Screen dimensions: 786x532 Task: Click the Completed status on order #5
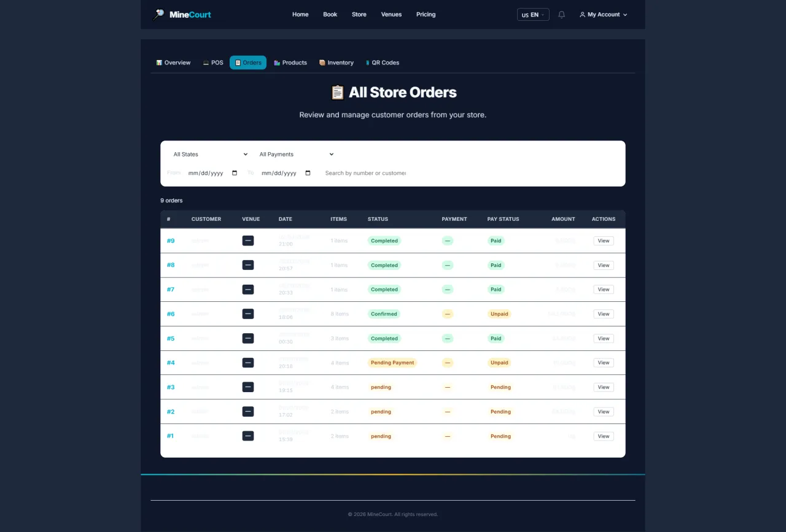pyautogui.click(x=384, y=338)
